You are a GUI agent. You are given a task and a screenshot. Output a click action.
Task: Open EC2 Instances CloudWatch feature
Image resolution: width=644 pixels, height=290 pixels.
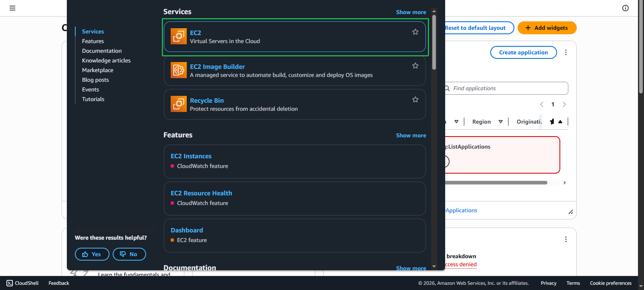point(191,156)
